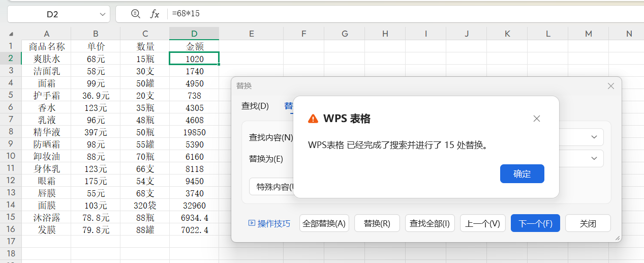Screen dimensions: 644x263
Task: Close the WPS 表格 alert with X
Action: click(x=536, y=119)
